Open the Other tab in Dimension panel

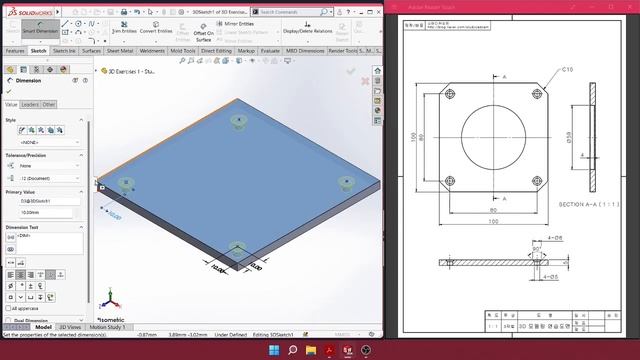click(49, 104)
